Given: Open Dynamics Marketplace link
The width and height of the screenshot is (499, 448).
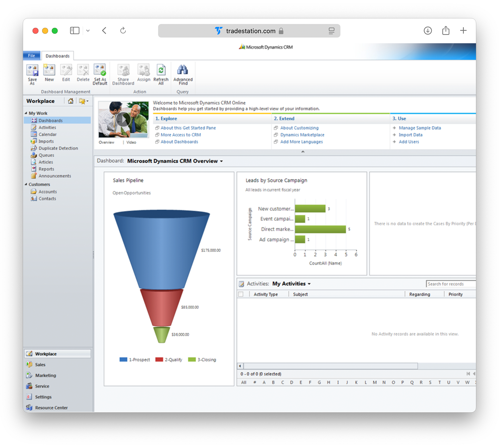Looking at the screenshot, I should [302, 135].
